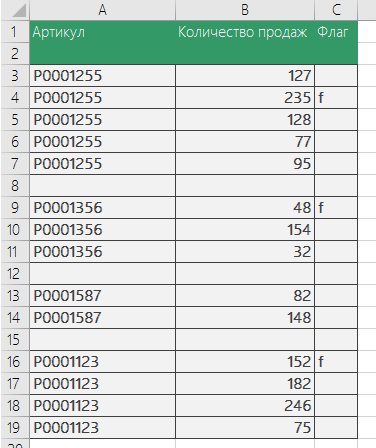Click flag cell f in row 16

coord(336,361)
